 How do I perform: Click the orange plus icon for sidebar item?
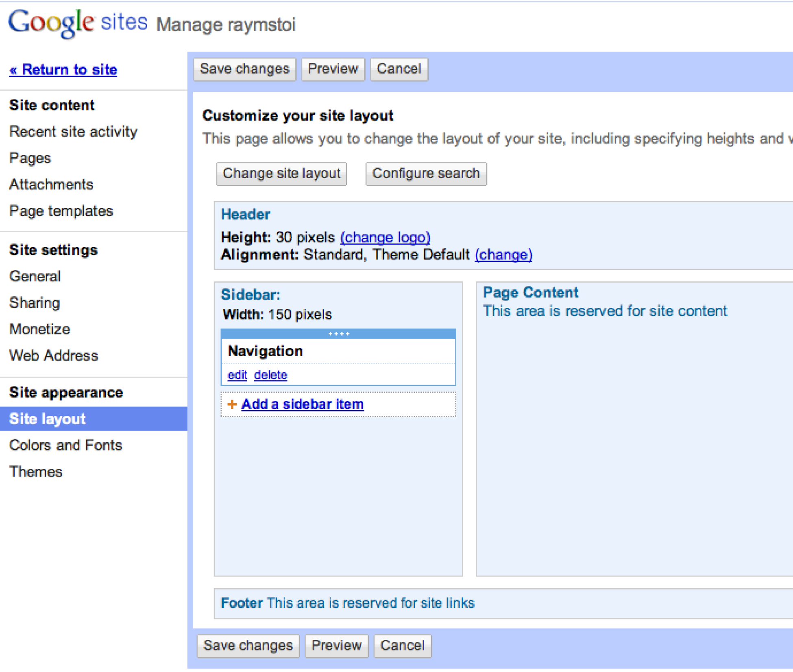(x=232, y=405)
